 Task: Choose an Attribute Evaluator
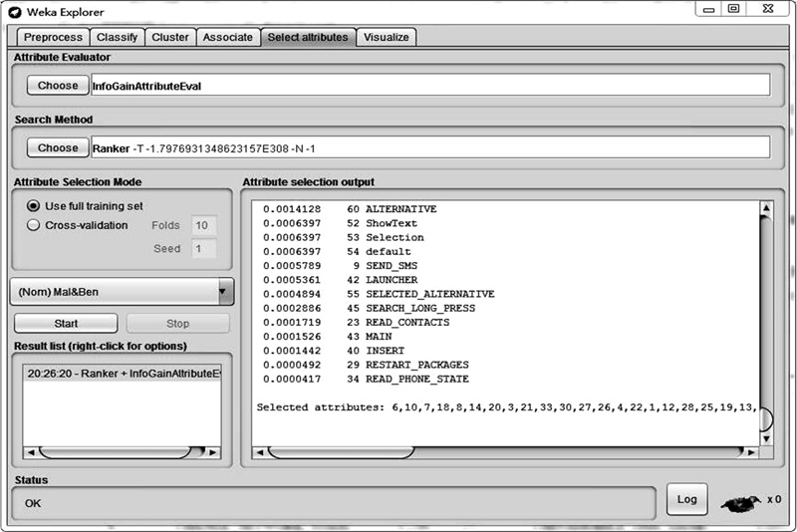[x=58, y=86]
